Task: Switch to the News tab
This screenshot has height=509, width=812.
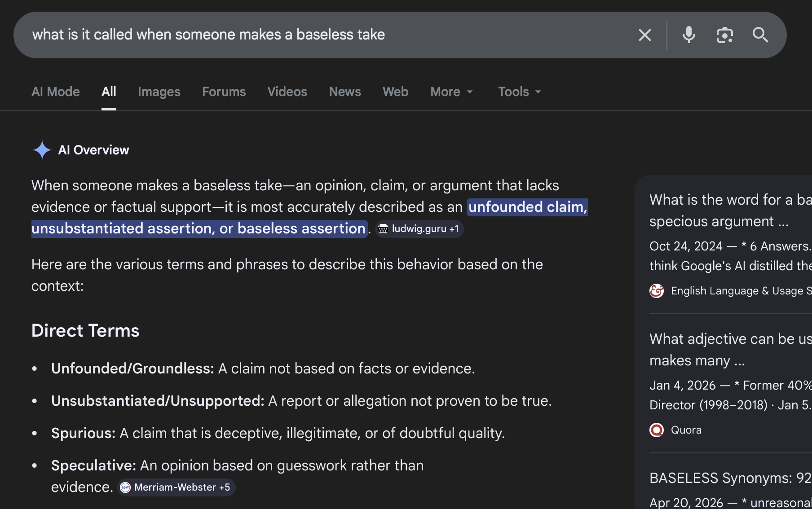Action: pos(345,92)
